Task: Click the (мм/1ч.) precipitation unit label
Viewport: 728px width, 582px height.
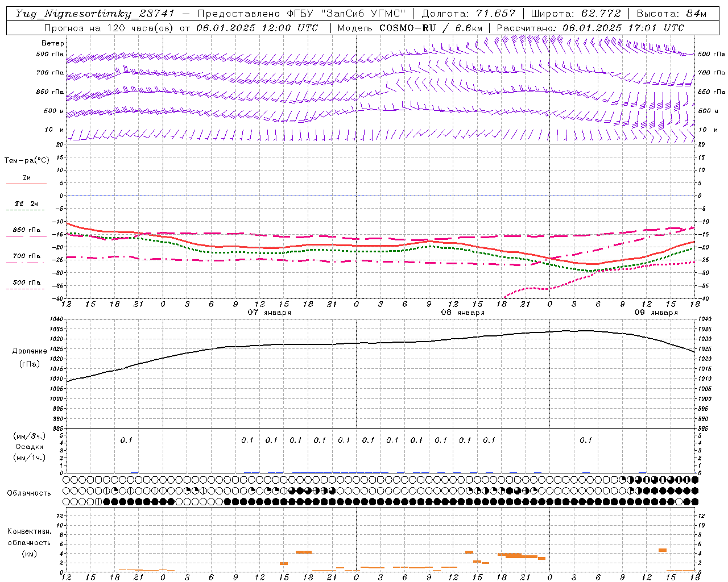Action: [30, 458]
